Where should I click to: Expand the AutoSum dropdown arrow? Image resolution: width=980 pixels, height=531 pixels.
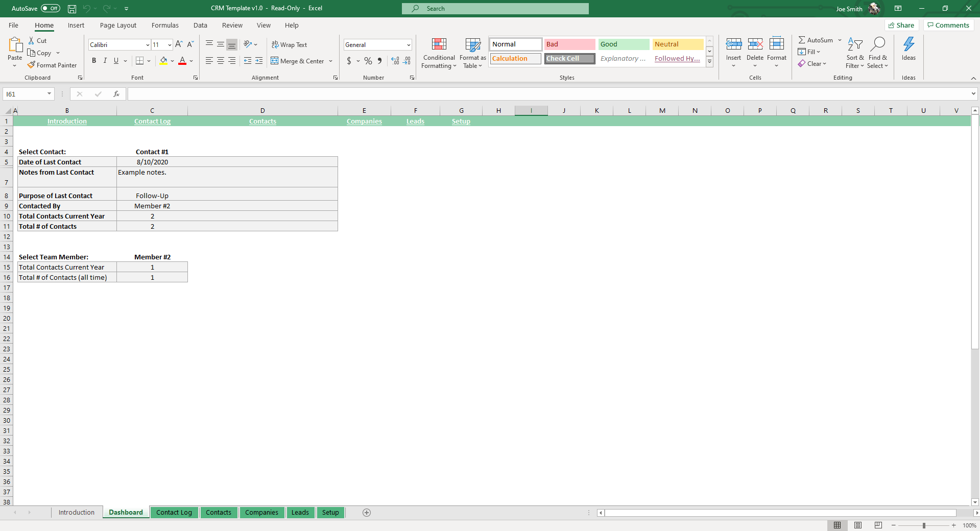point(840,40)
